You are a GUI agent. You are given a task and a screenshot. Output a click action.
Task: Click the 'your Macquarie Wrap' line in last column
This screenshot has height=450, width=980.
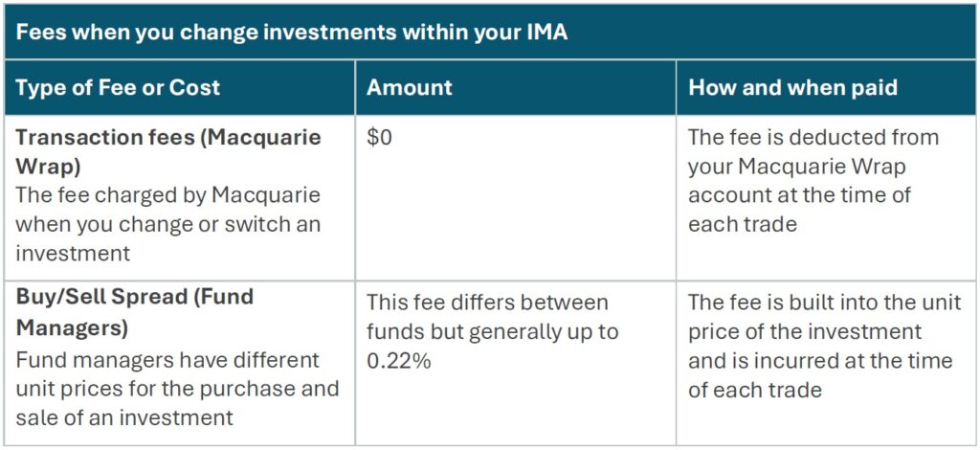(796, 167)
